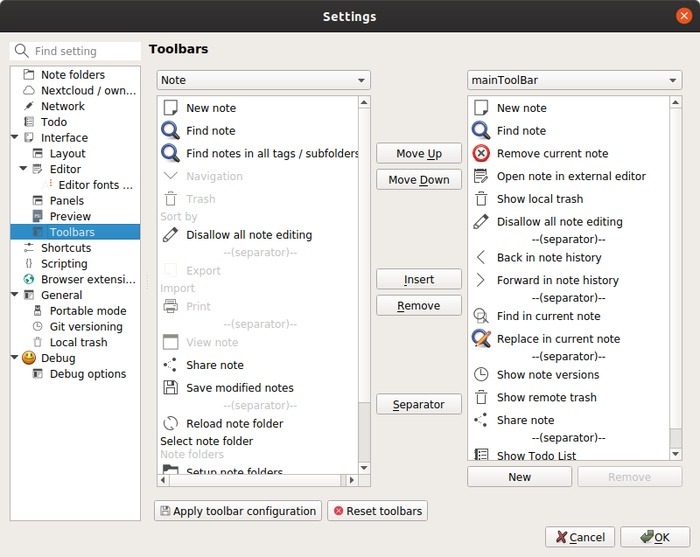
Task: Click the New note icon in mainToolBar list
Action: pos(481,108)
